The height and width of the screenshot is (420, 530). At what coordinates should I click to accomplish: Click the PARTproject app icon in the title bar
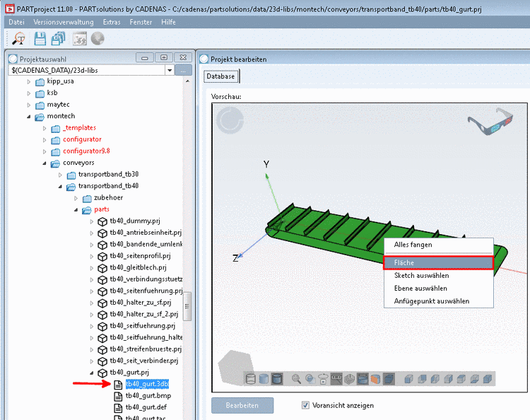point(10,8)
